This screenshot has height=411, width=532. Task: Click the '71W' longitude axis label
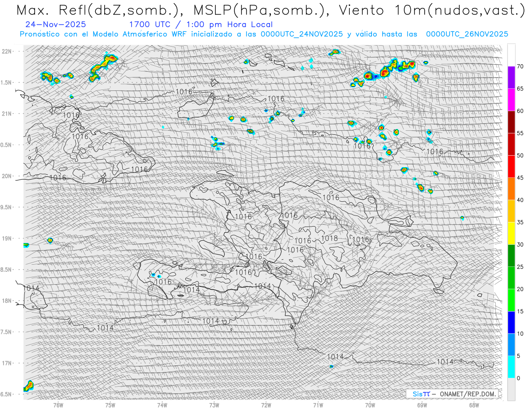pyautogui.click(x=318, y=405)
